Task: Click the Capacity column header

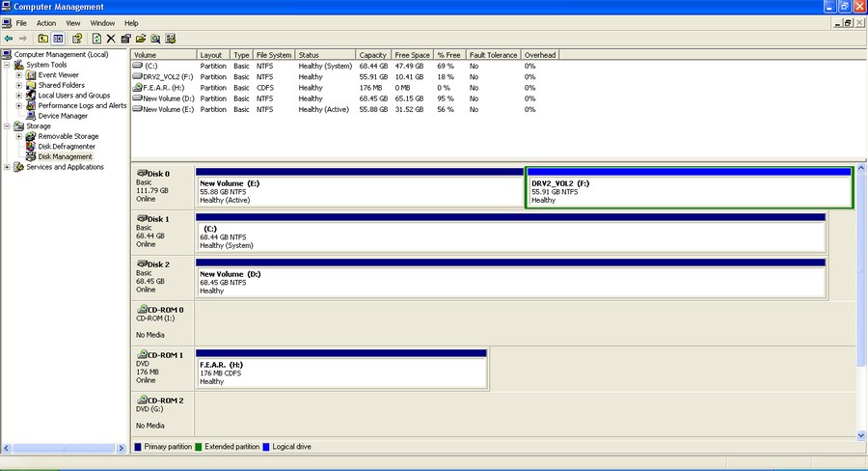Action: tap(373, 55)
